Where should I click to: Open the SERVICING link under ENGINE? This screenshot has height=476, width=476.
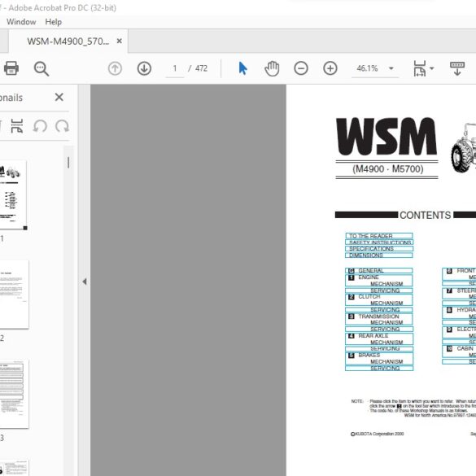point(379,290)
